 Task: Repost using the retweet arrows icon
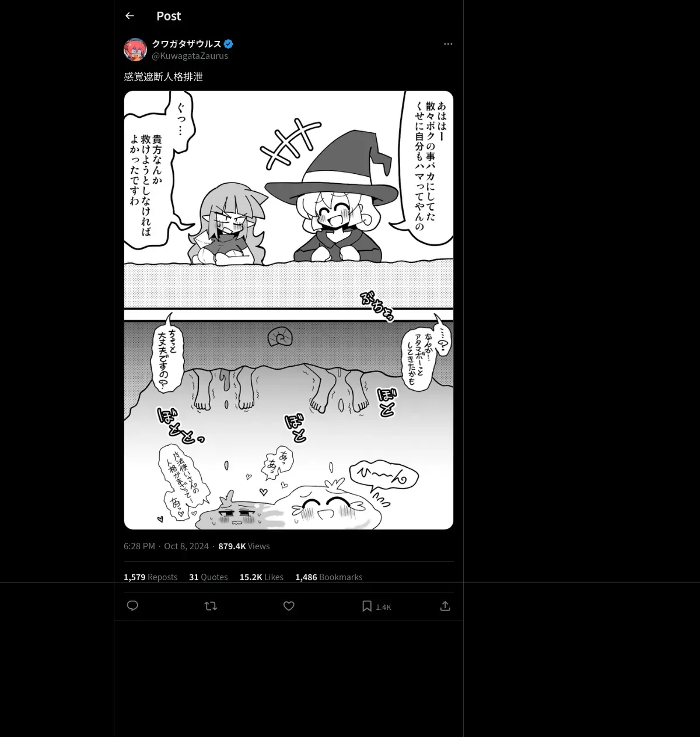[x=211, y=606]
